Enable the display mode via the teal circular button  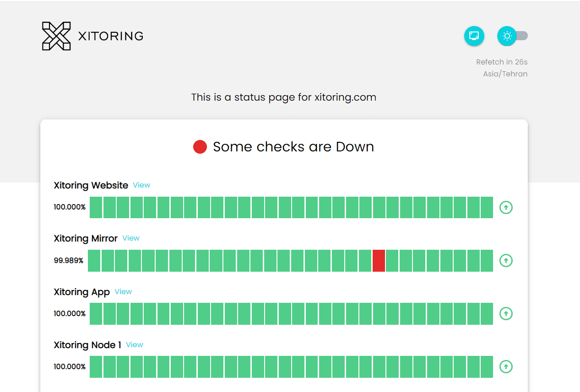point(474,36)
